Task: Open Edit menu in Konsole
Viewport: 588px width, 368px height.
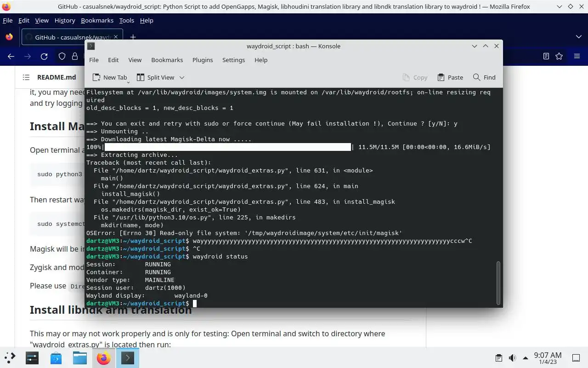Action: (113, 60)
